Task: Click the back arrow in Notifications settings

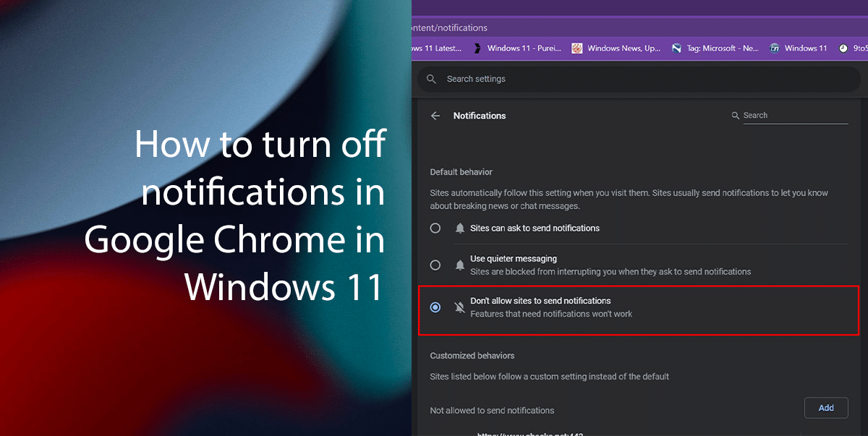Action: pos(435,115)
